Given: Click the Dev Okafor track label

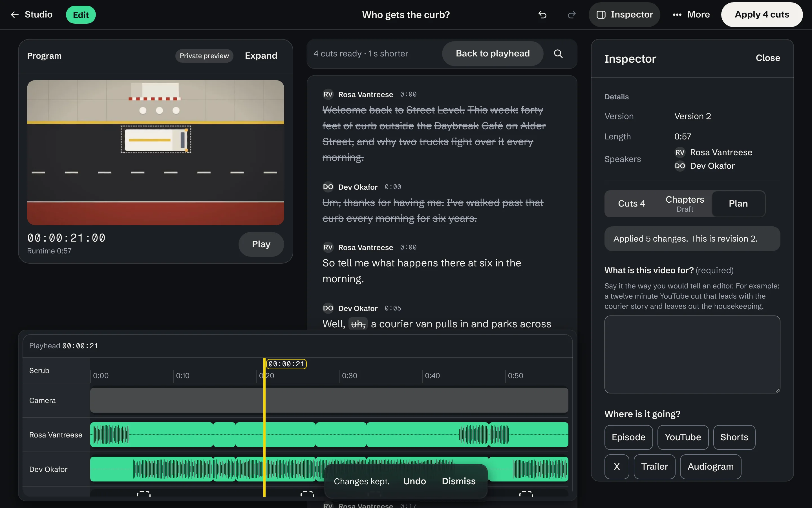Looking at the screenshot, I should click(48, 469).
